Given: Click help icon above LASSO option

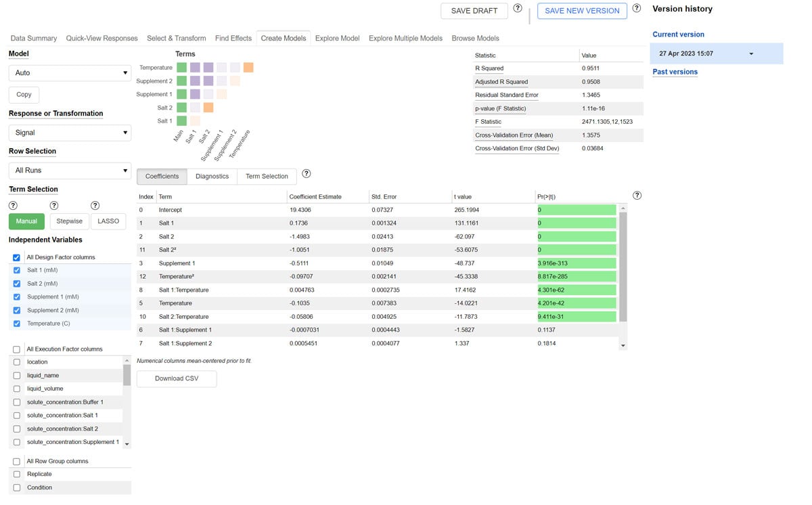Looking at the screenshot, I should pyautogui.click(x=95, y=205).
